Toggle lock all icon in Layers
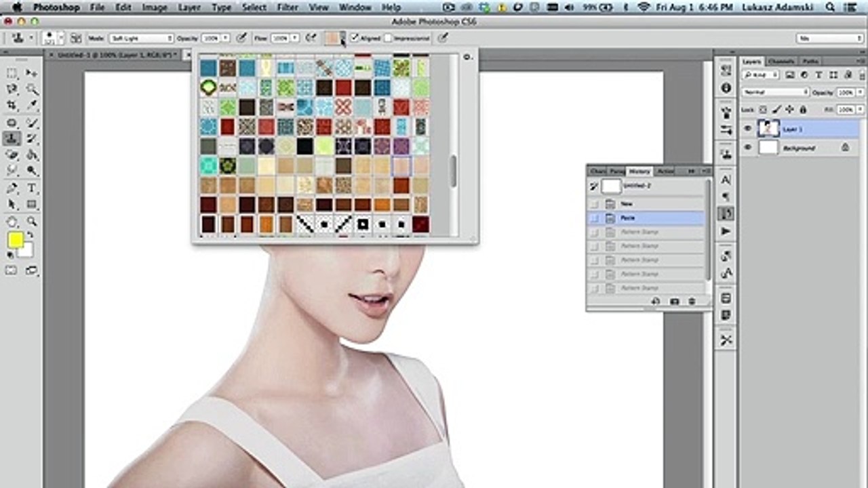Viewport: 868px width, 488px height. click(x=803, y=109)
